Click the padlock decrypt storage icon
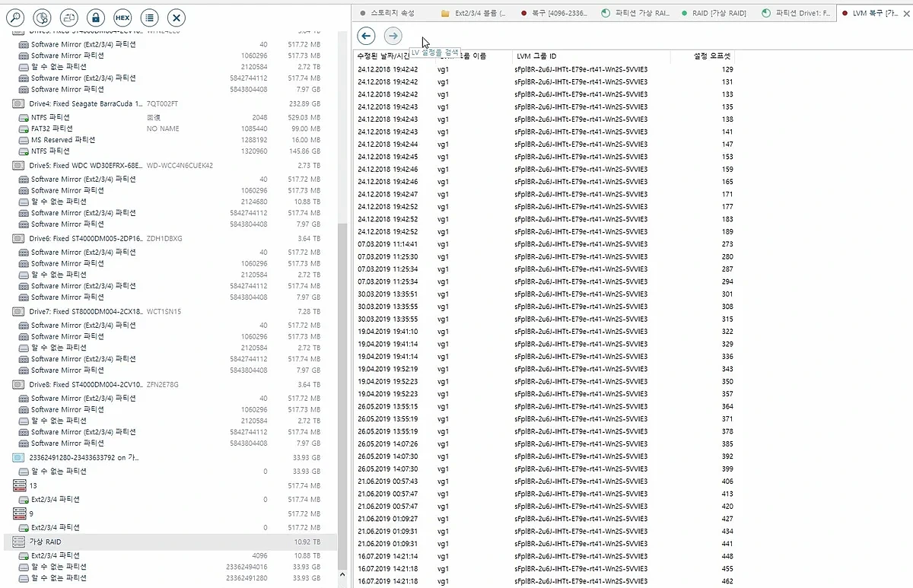This screenshot has width=913, height=588. tap(95, 17)
